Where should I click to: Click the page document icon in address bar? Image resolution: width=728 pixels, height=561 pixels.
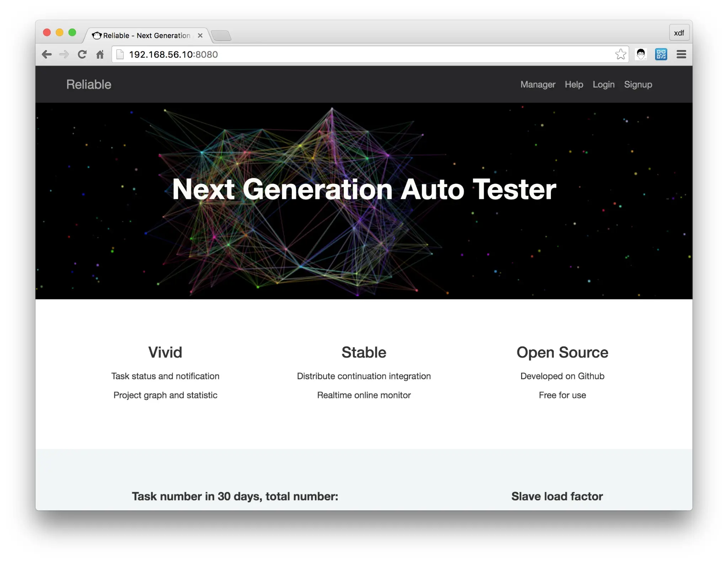point(120,54)
